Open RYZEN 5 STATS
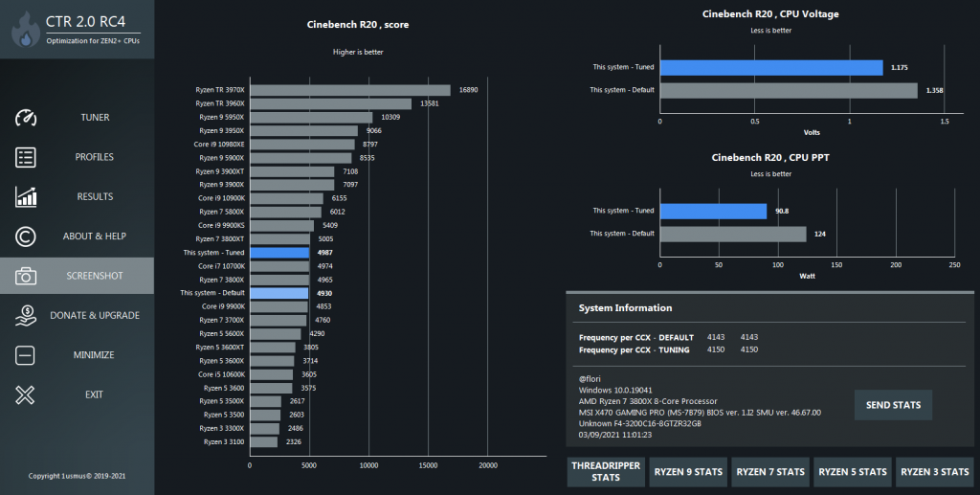 [853, 471]
